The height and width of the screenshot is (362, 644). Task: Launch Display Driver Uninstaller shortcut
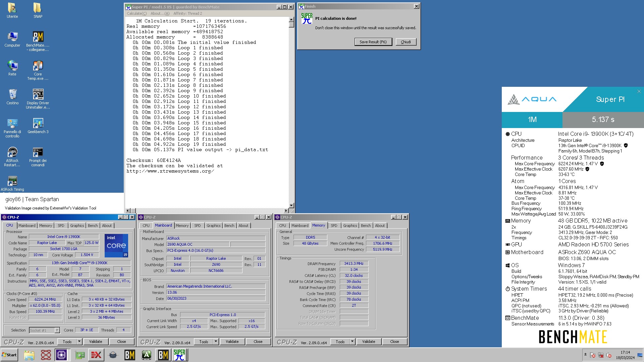pos(38,99)
